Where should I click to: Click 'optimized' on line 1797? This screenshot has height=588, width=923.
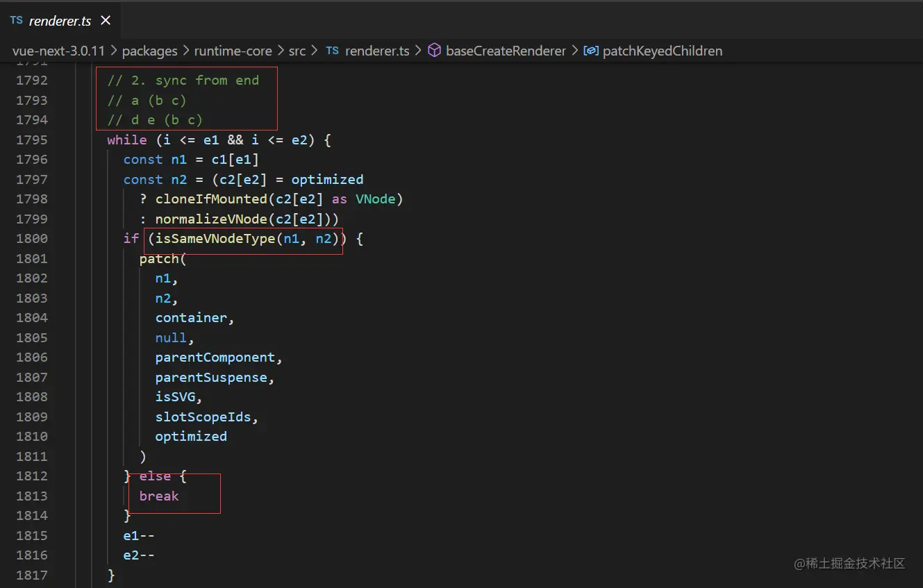pyautogui.click(x=327, y=179)
